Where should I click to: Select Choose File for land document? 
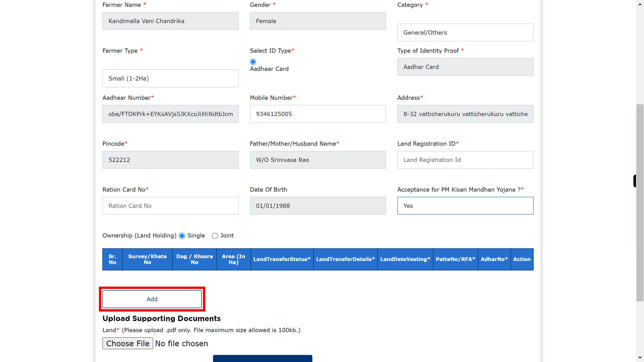pos(128,343)
